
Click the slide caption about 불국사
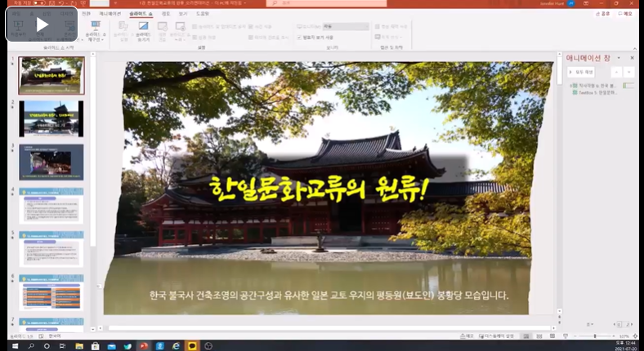point(329,295)
